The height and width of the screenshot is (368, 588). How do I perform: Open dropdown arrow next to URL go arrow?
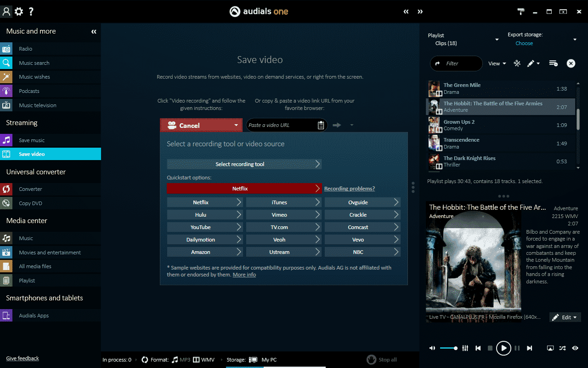click(351, 125)
